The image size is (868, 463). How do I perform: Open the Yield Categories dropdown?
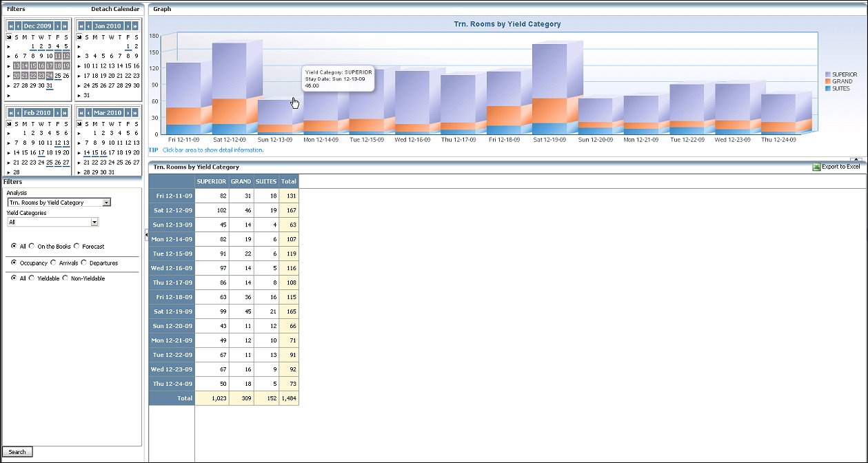click(x=94, y=222)
